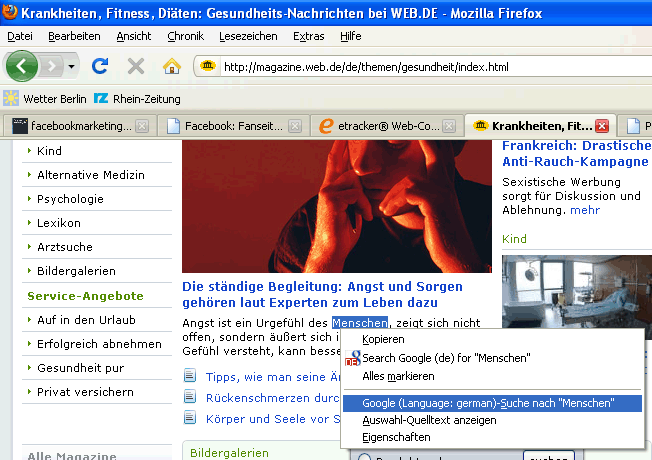The height and width of the screenshot is (460, 652).
Task: Close the etracker tab
Action: tap(449, 126)
